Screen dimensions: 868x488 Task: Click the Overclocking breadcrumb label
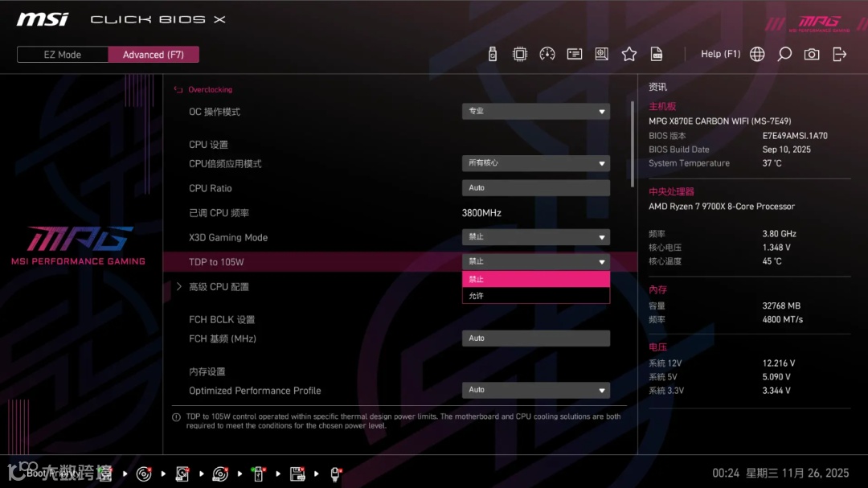(211, 90)
